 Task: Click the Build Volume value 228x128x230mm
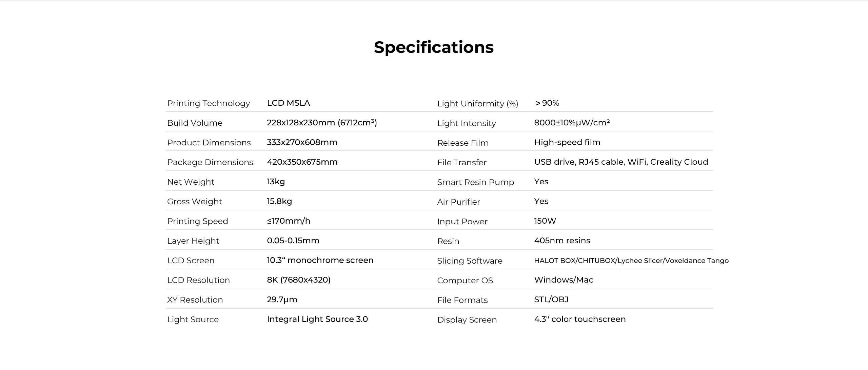321,123
